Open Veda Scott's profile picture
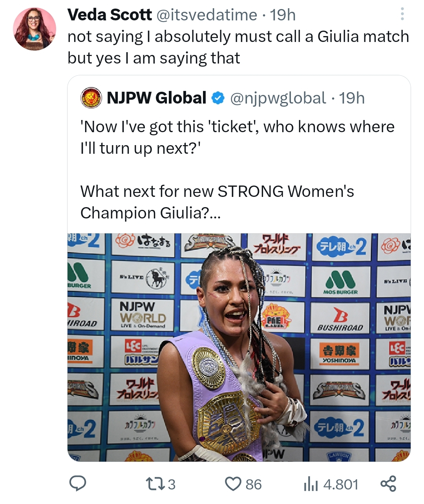This screenshot has height=504, width=424. click(35, 29)
